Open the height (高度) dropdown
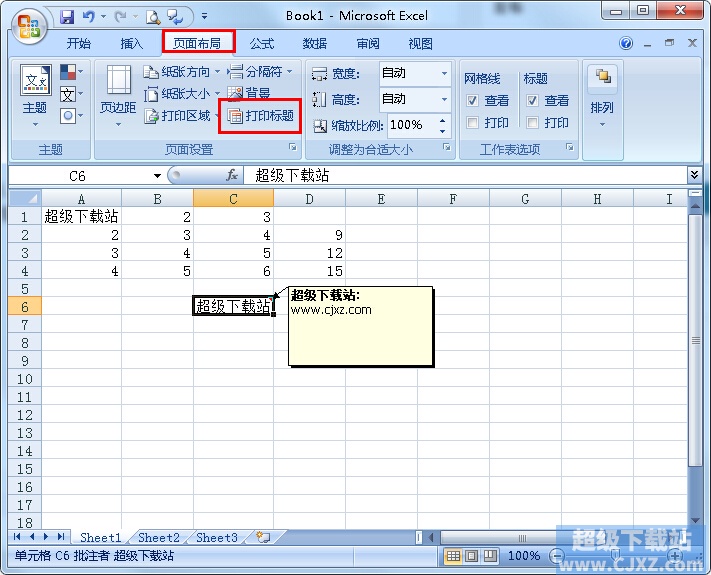 pos(444,99)
